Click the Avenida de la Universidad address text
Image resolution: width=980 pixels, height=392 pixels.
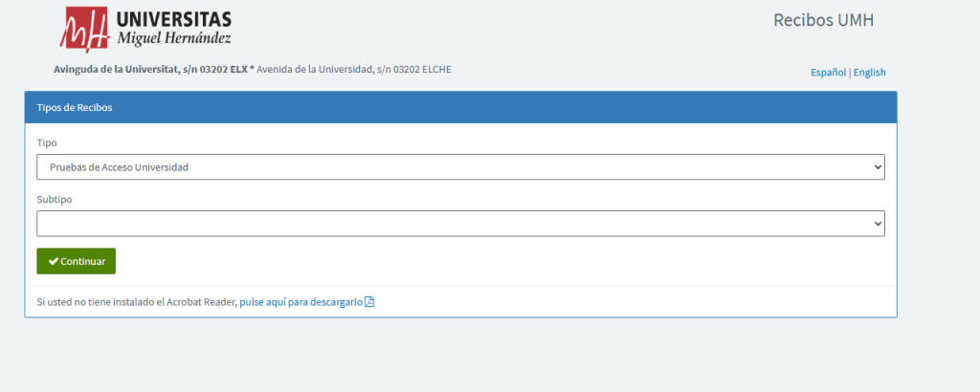[x=354, y=69]
